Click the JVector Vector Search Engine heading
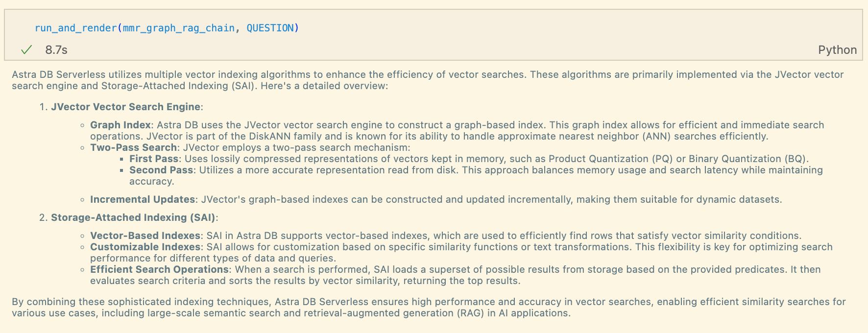The height and width of the screenshot is (333, 868). (x=125, y=107)
